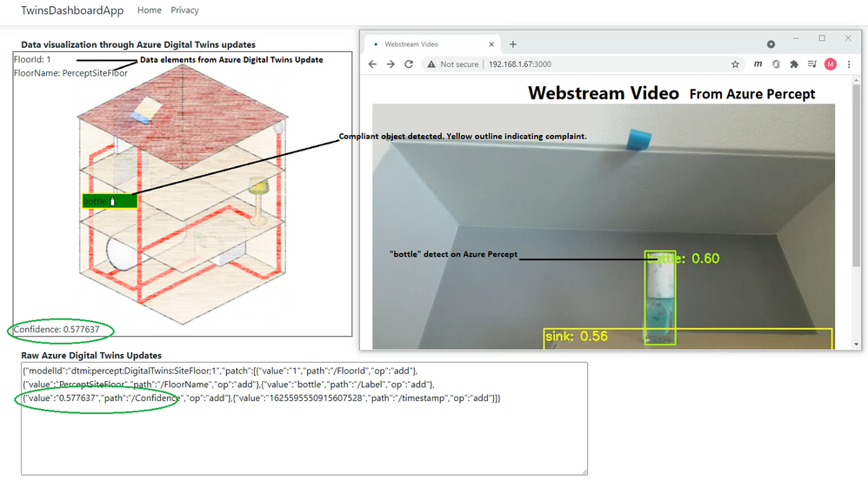Click scrollbar up arrow in browser

(x=857, y=80)
